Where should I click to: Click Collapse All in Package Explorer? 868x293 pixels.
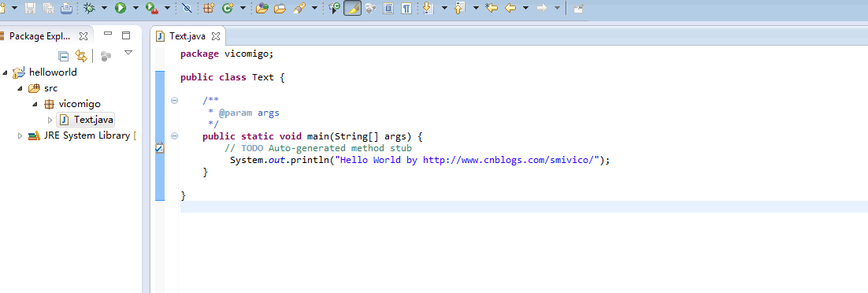64,55
